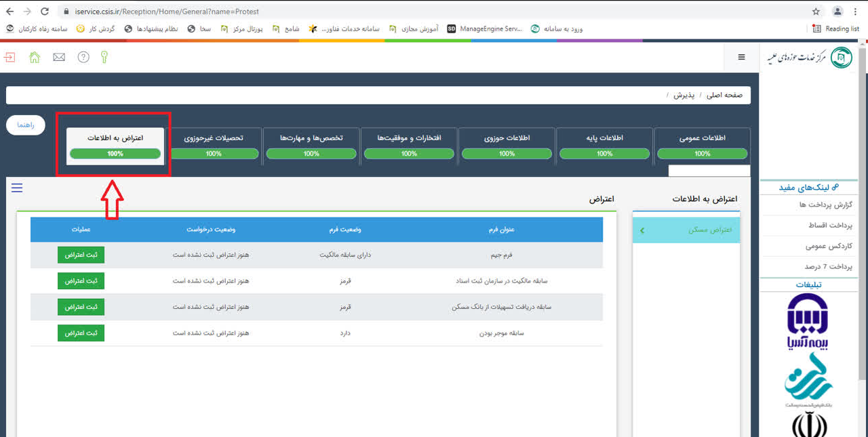Register objection for سابقه موجر بودن row
Screen dimensions: 868x437
[81, 333]
